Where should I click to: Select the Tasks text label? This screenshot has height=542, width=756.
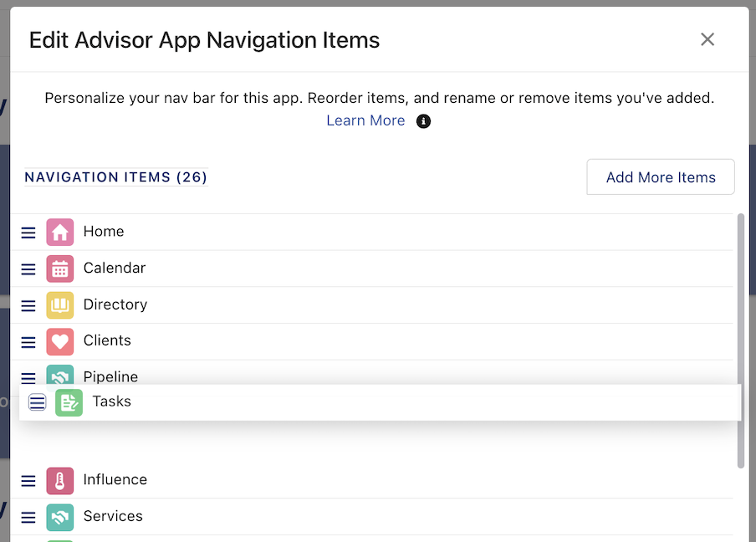tap(111, 401)
